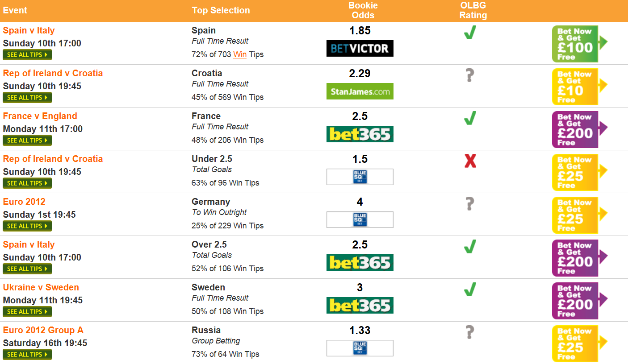Expand See All Tips for France v England
The height and width of the screenshot is (364, 628).
[x=27, y=141]
